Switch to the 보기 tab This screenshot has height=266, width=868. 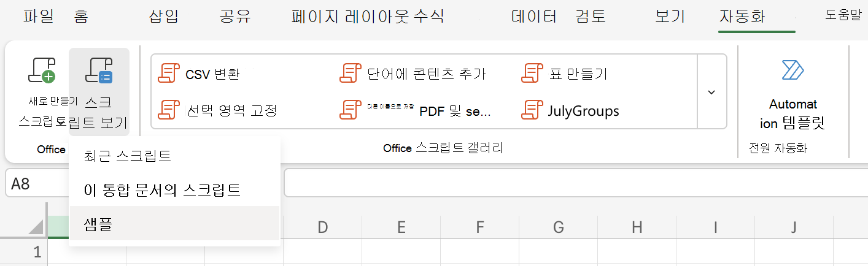coord(670,16)
